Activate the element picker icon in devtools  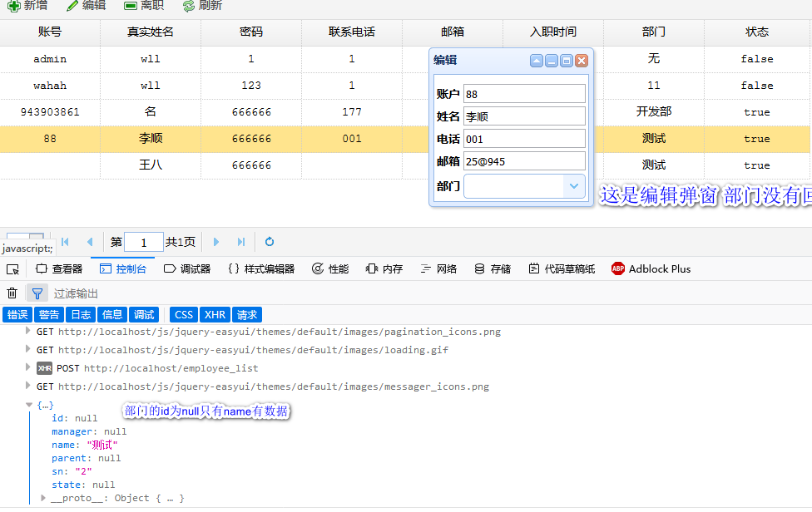pos(12,268)
